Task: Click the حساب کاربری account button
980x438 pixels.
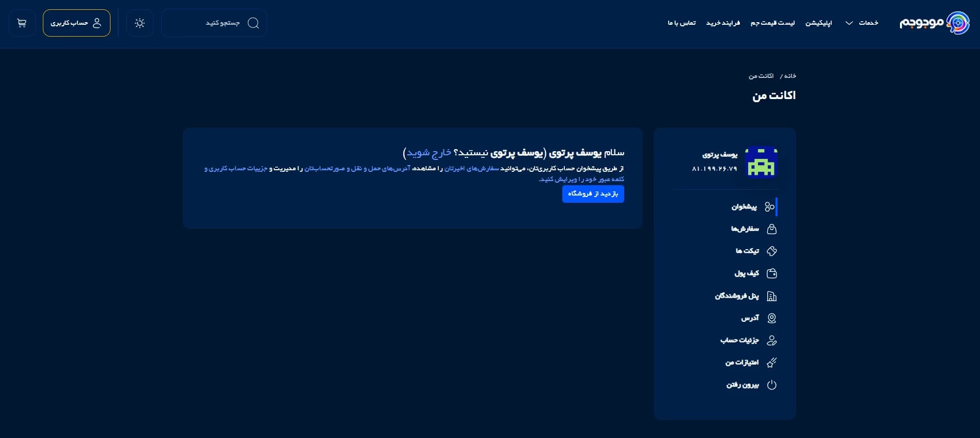Action: point(76,23)
